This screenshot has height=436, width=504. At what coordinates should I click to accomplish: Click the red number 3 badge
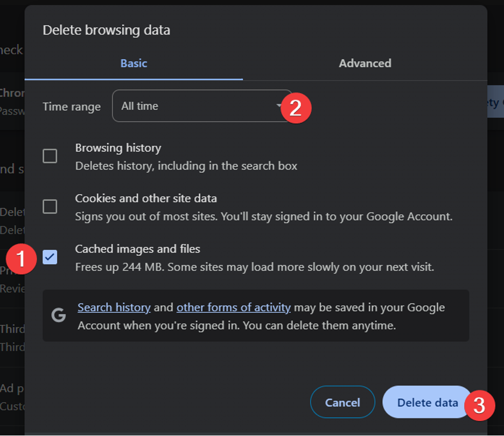479,405
